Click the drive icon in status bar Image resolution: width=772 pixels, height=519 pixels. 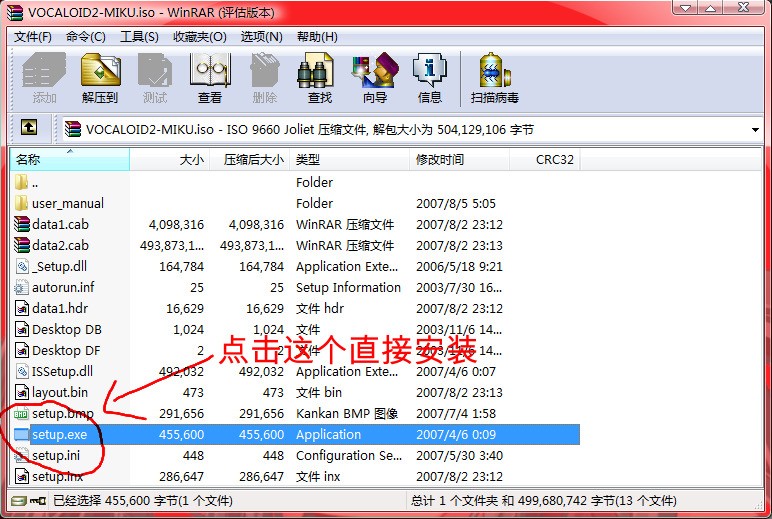(19, 501)
